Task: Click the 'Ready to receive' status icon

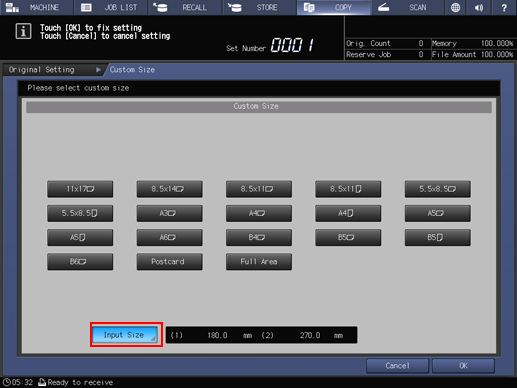Action: tap(42, 382)
